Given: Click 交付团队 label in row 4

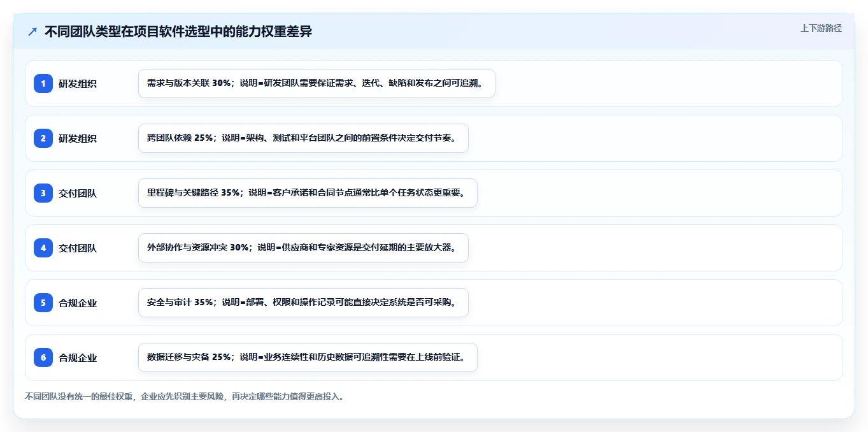Looking at the screenshot, I should [x=78, y=248].
